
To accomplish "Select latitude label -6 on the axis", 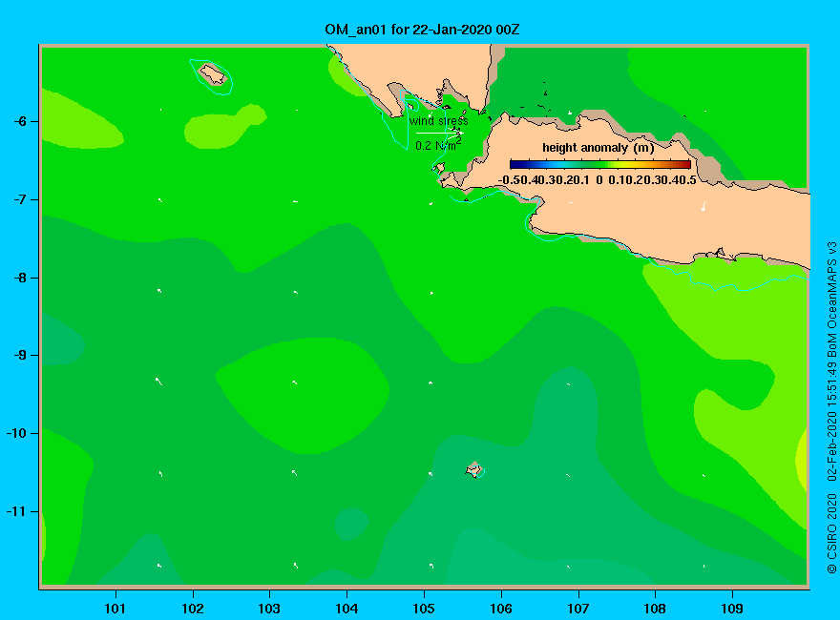I will tap(20, 121).
